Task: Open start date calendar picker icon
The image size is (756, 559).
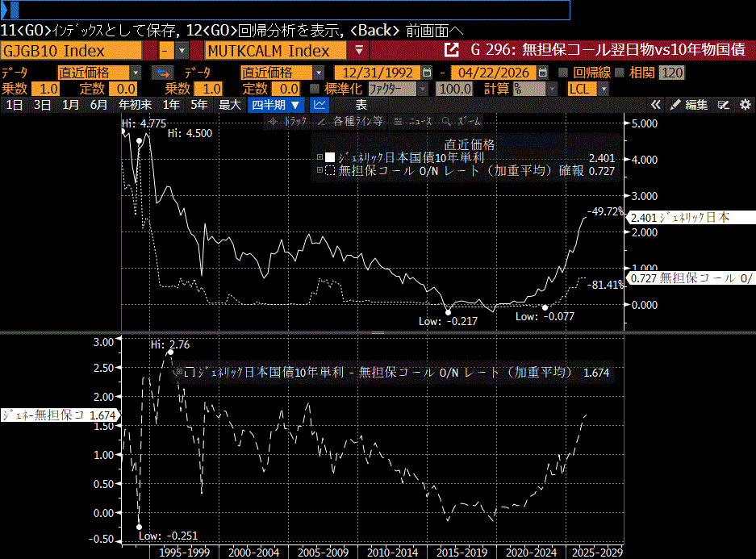Action: coord(427,73)
